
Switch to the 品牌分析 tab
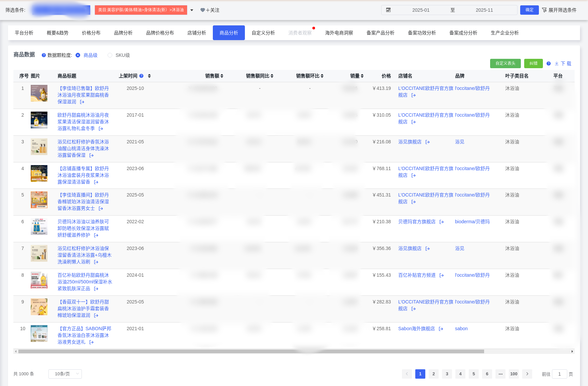[x=123, y=33]
